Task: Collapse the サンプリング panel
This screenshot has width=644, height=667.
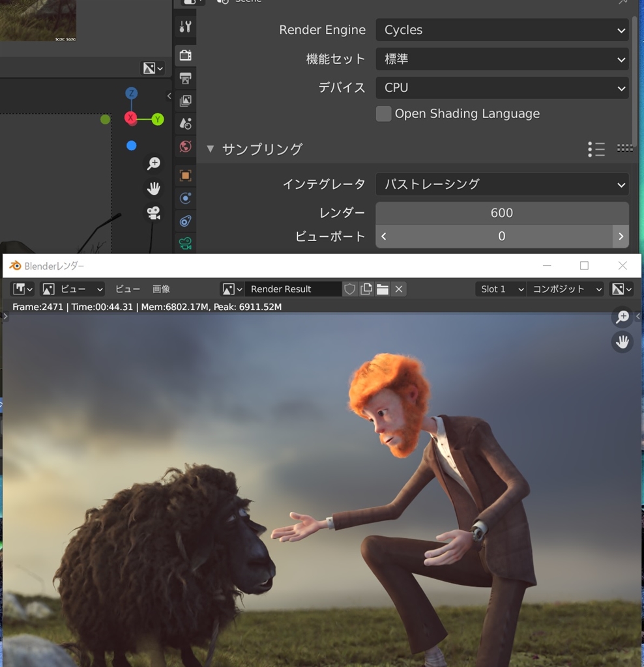Action: [211, 149]
